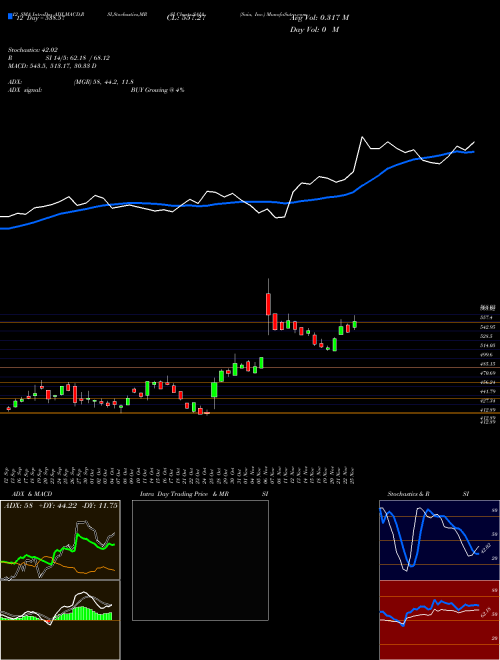This screenshot has height=660, width=500.
Task: Click the '499.6' price axis label
Action: [486, 354]
